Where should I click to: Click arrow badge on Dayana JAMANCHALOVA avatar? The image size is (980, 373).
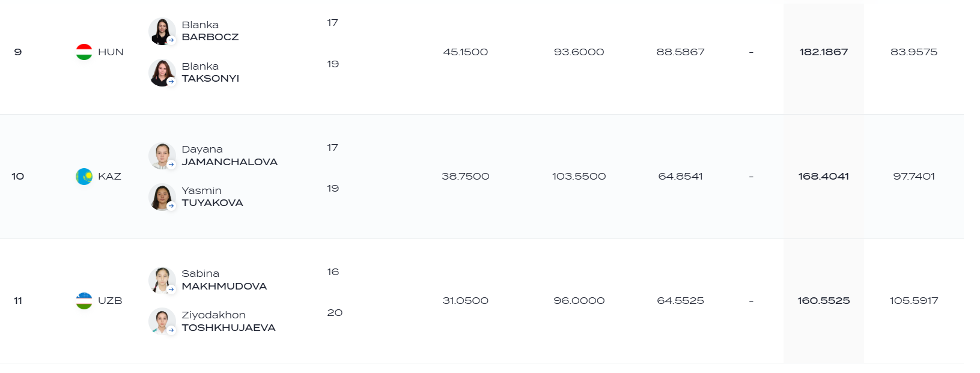pos(171,165)
